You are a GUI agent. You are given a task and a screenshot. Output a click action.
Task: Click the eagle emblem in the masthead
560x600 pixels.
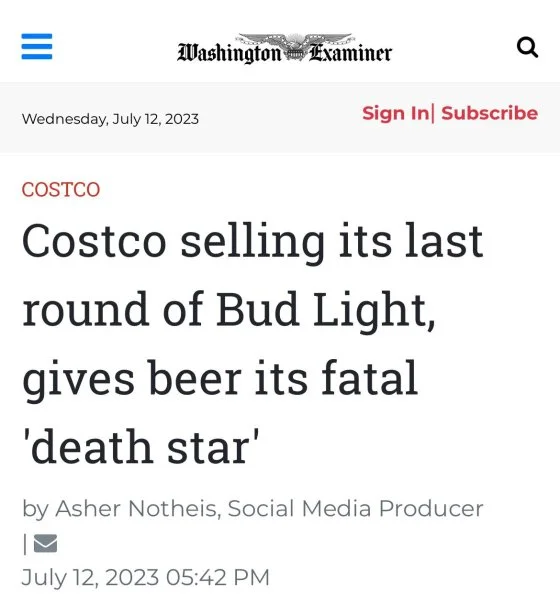[x=294, y=46]
